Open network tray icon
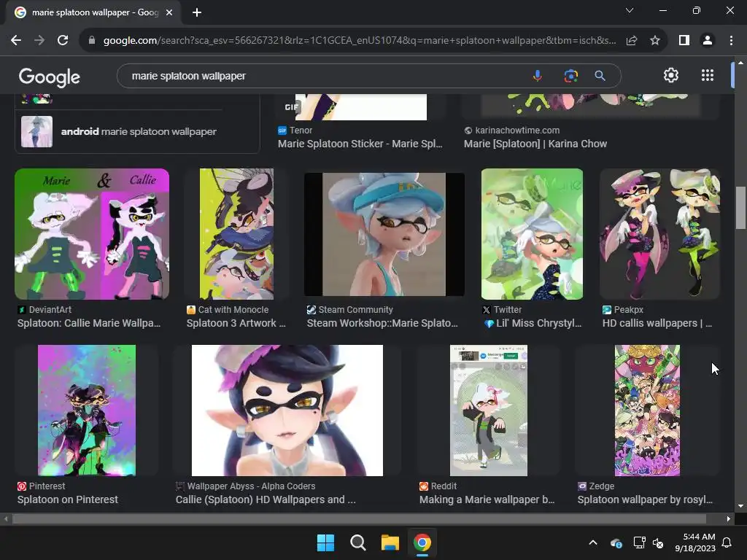Image resolution: width=747 pixels, height=560 pixels. click(x=639, y=542)
